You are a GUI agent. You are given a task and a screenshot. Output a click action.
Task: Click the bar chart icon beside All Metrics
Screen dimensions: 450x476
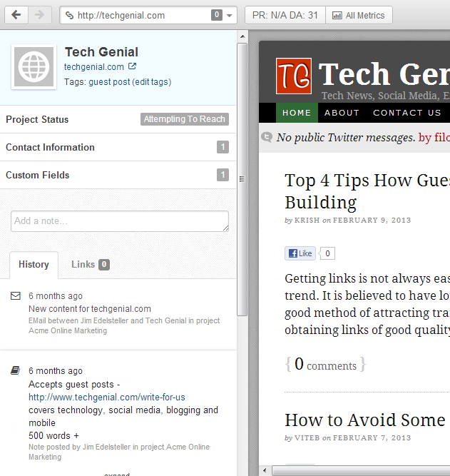tap(337, 16)
